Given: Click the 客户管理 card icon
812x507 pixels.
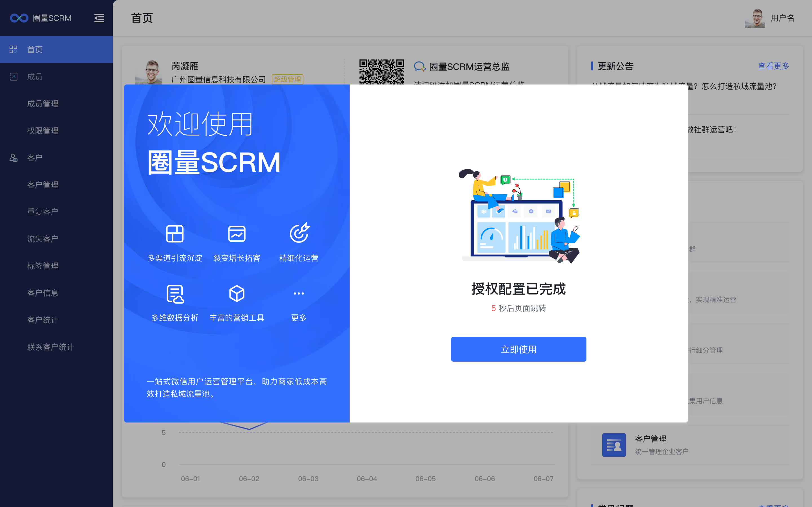Looking at the screenshot, I should point(614,445).
